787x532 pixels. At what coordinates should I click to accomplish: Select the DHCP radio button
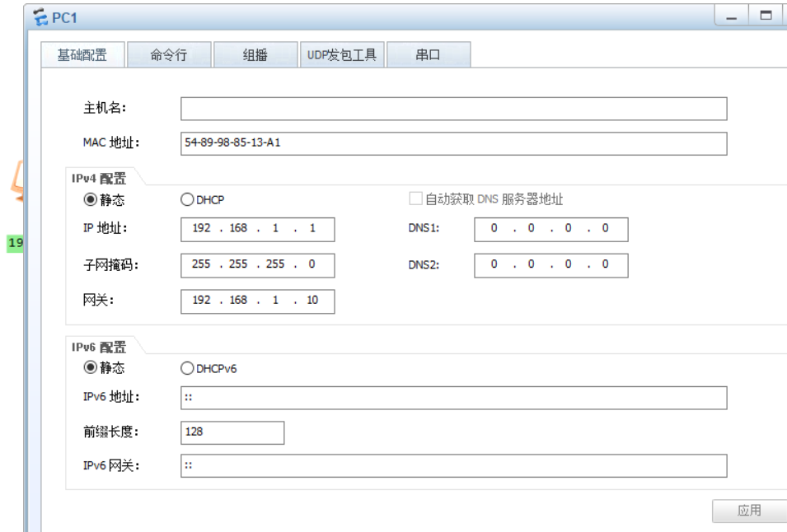pos(187,199)
